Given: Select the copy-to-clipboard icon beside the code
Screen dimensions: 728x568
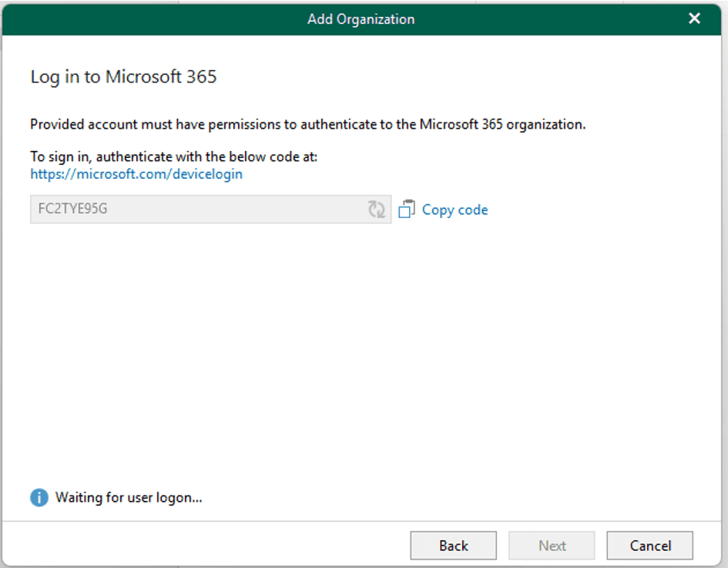Looking at the screenshot, I should pyautogui.click(x=407, y=209).
